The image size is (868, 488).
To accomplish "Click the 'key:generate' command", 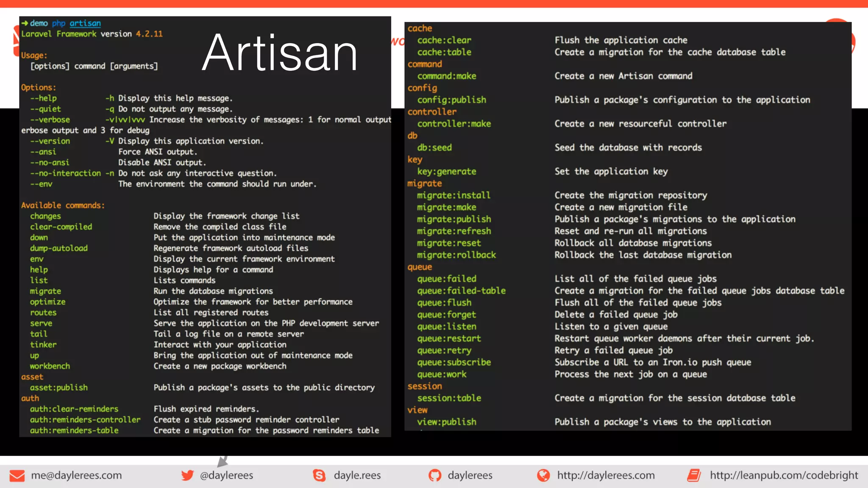I will (x=447, y=172).
